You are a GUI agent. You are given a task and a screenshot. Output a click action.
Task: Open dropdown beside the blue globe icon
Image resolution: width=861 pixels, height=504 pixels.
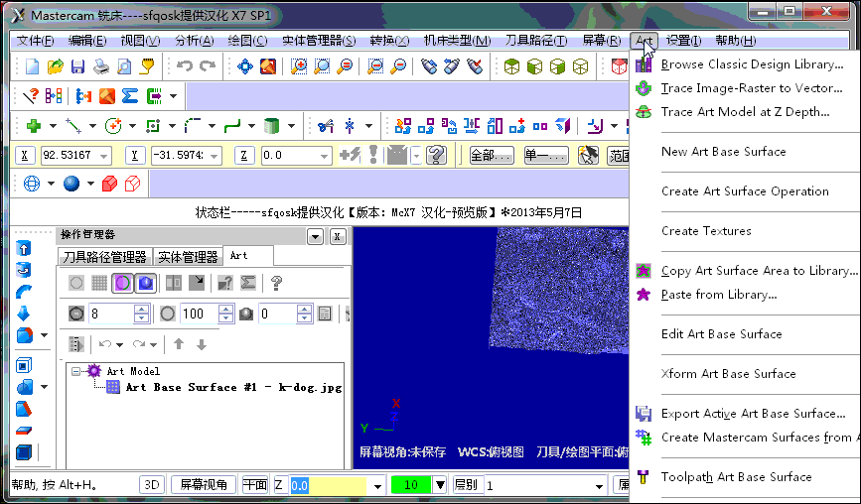pos(51,184)
